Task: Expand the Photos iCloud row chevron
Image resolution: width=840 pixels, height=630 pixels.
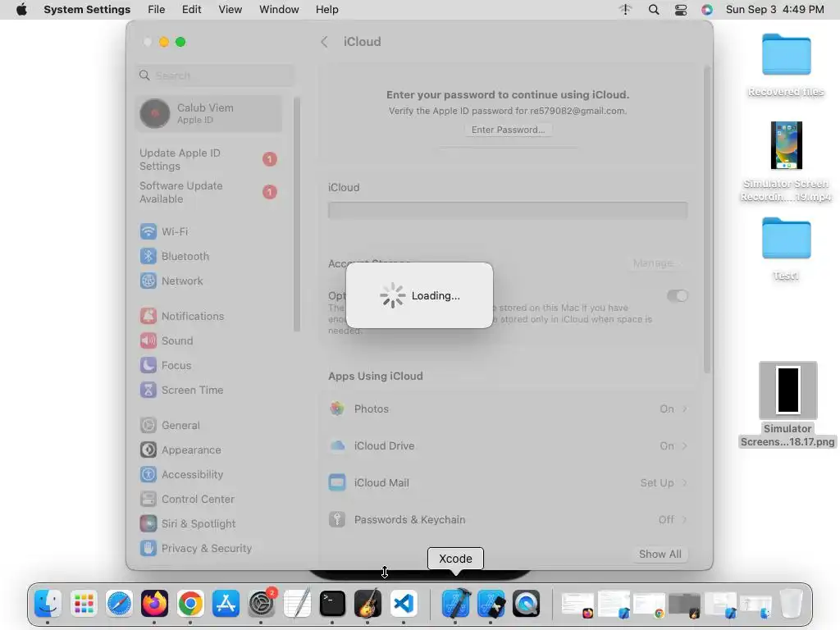Action: [x=685, y=409]
